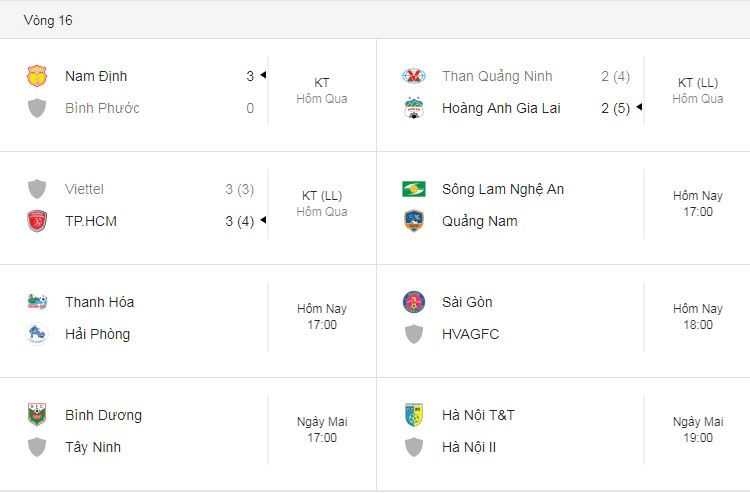Image resolution: width=750 pixels, height=493 pixels.
Task: Click the HVAGFC grey placeholder shield
Action: tap(414, 334)
